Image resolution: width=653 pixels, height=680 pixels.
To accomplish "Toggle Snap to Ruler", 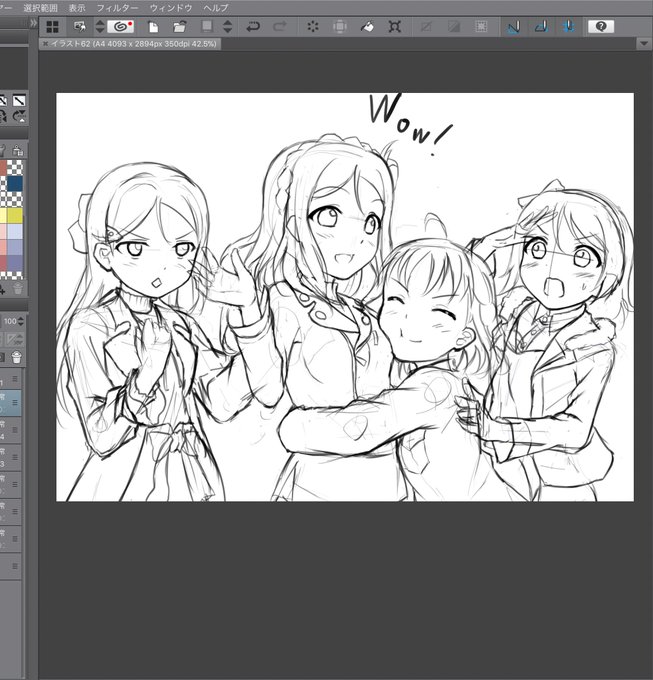I will [513, 27].
